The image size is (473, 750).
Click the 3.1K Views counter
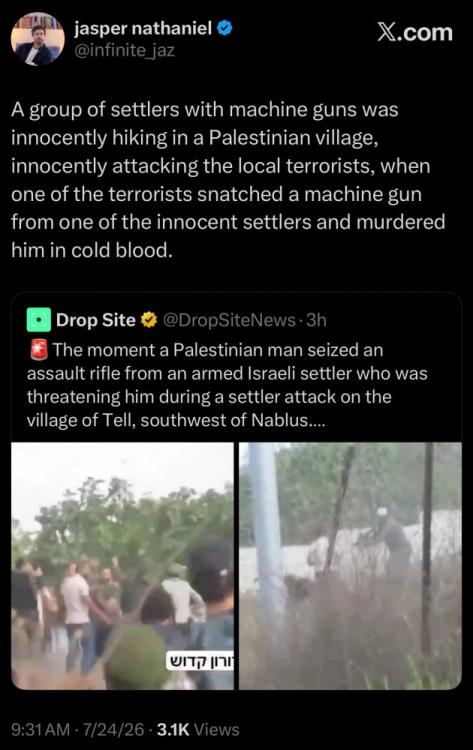(x=198, y=729)
